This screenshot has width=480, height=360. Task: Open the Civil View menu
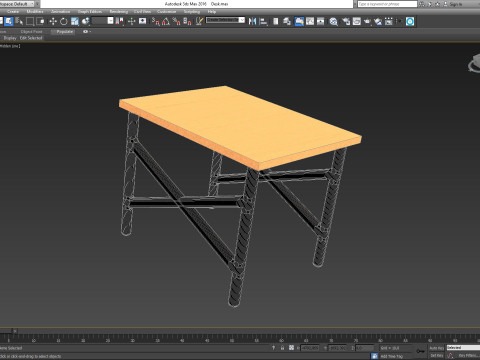[x=142, y=12]
